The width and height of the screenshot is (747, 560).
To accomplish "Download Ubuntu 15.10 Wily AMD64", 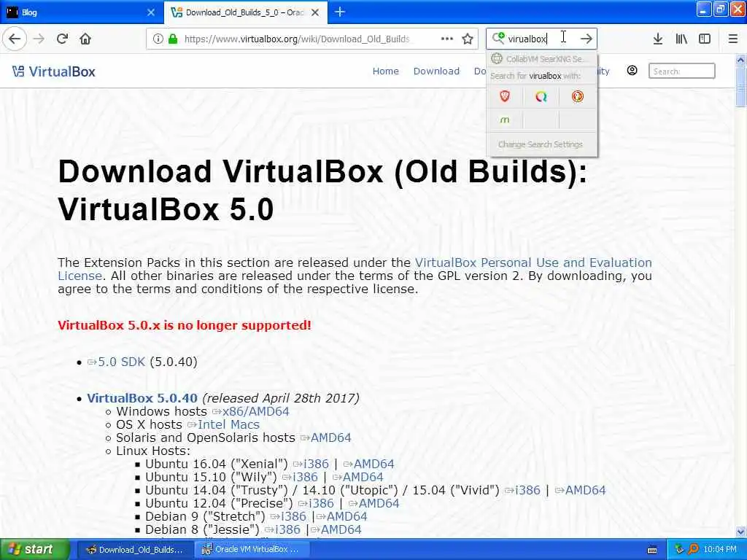I will [x=363, y=477].
